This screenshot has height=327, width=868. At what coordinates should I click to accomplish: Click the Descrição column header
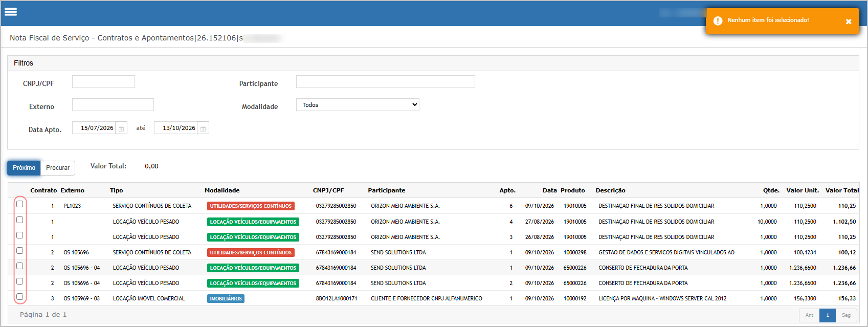[x=610, y=190]
